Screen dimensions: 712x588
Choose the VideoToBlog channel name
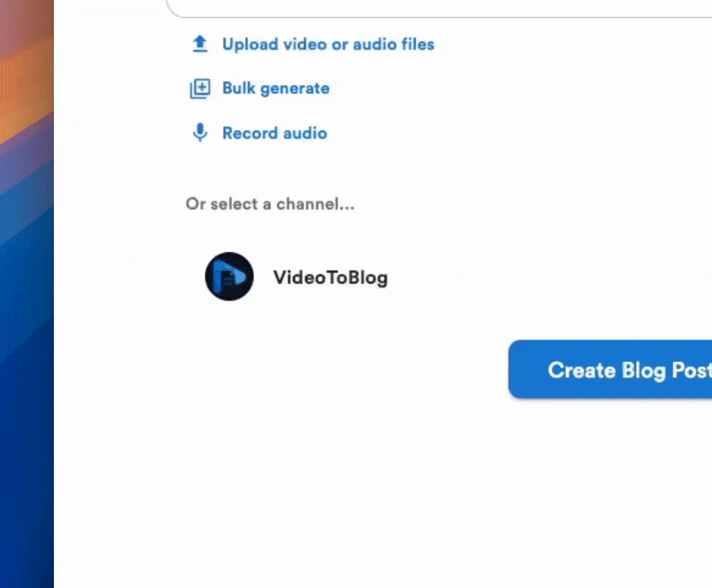coord(330,278)
